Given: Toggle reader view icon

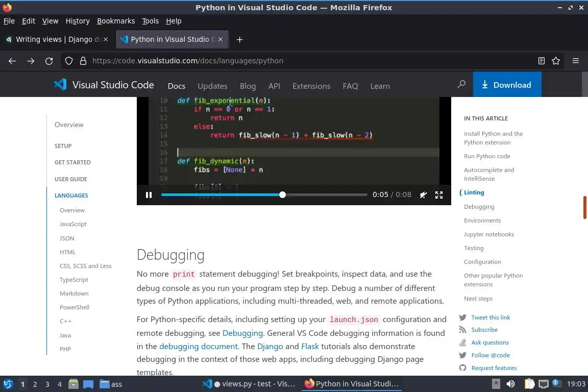Looking at the screenshot, I should point(541,61).
